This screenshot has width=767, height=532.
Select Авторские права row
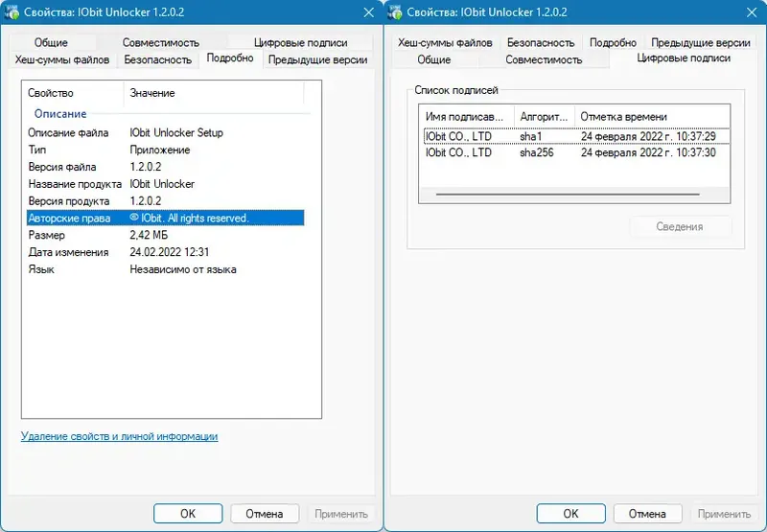coord(165,219)
